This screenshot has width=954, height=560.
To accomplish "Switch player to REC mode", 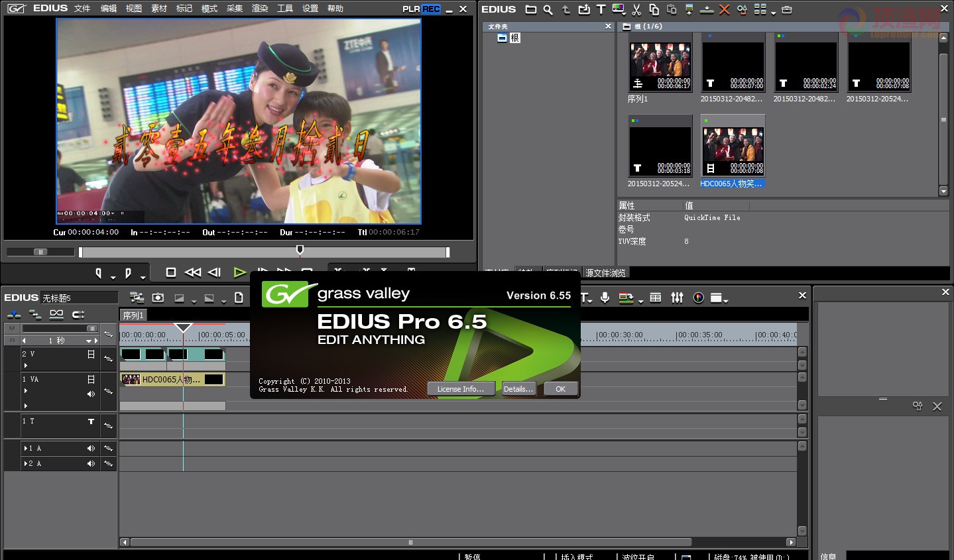I will pyautogui.click(x=431, y=9).
